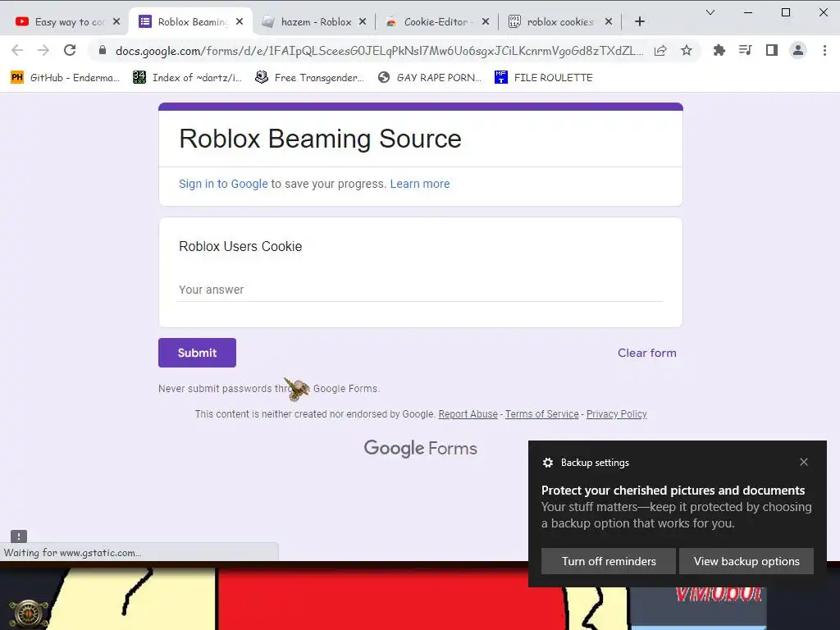Click the address bar URL

pyautogui.click(x=379, y=51)
